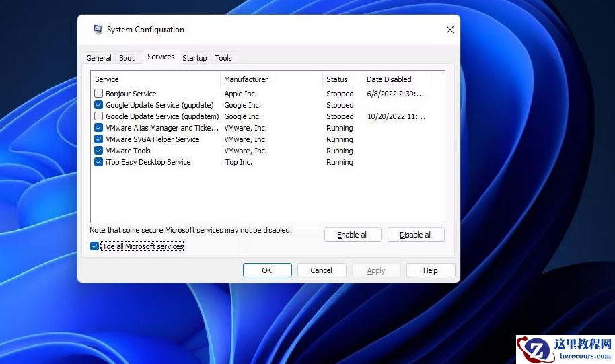Viewport: 615px width, 364px height.
Task: Select the 'VMware Tools' service name
Action: pos(128,151)
